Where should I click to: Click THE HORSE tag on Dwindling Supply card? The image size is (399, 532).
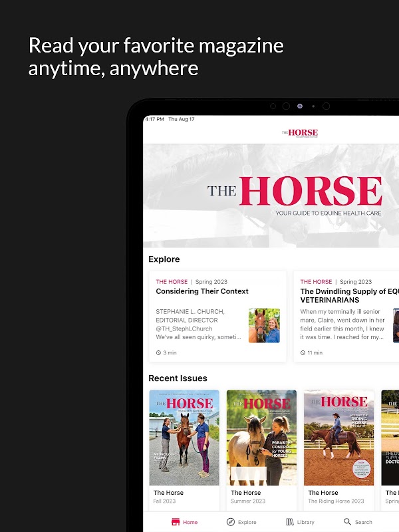(x=317, y=282)
